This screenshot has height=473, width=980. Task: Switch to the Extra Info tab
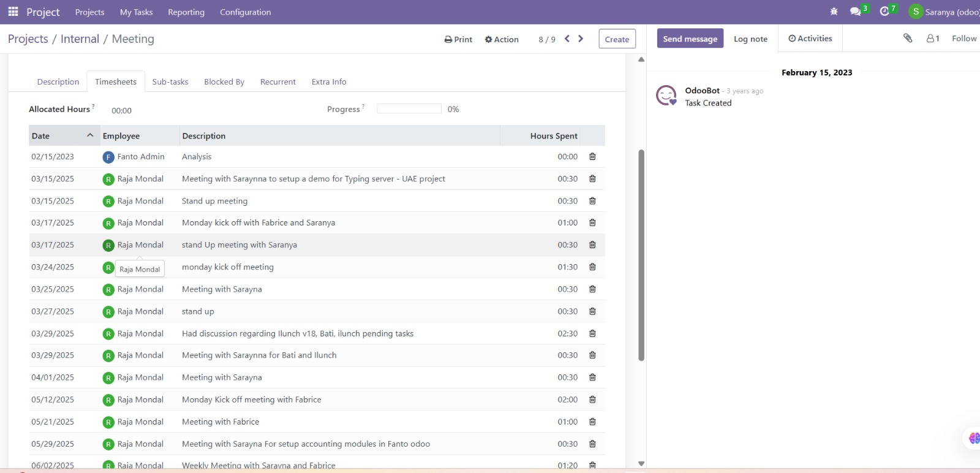click(329, 81)
